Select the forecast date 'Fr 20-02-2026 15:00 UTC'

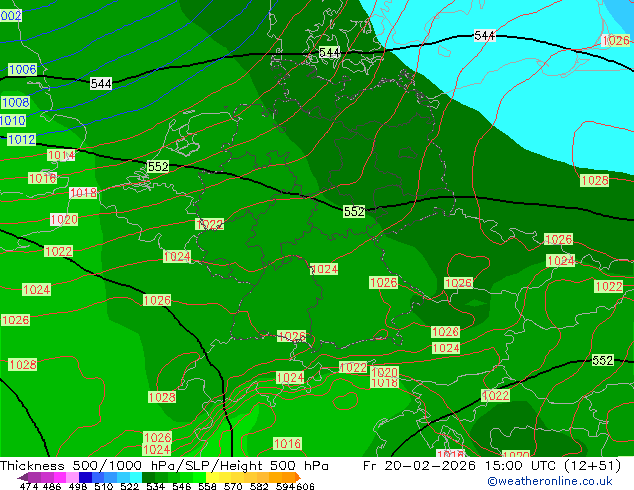click(x=459, y=466)
